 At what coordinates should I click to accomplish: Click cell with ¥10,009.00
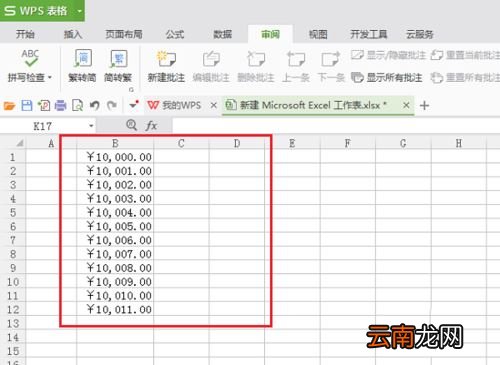point(115,282)
